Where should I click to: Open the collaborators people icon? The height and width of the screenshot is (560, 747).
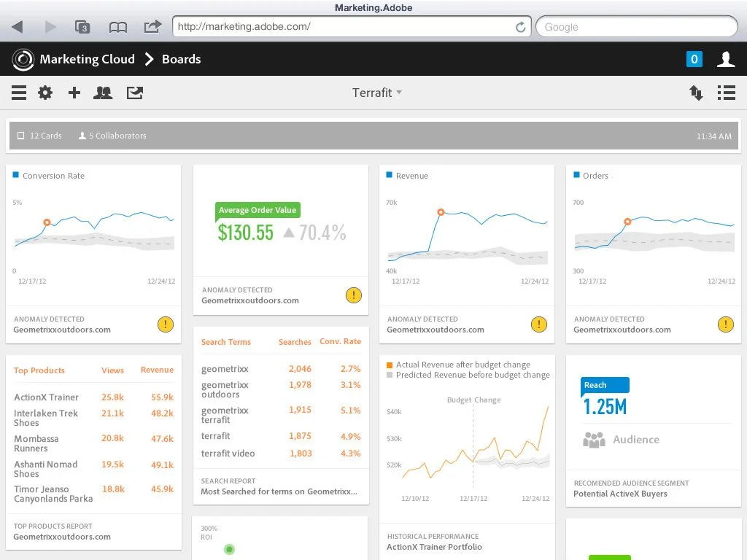(103, 93)
